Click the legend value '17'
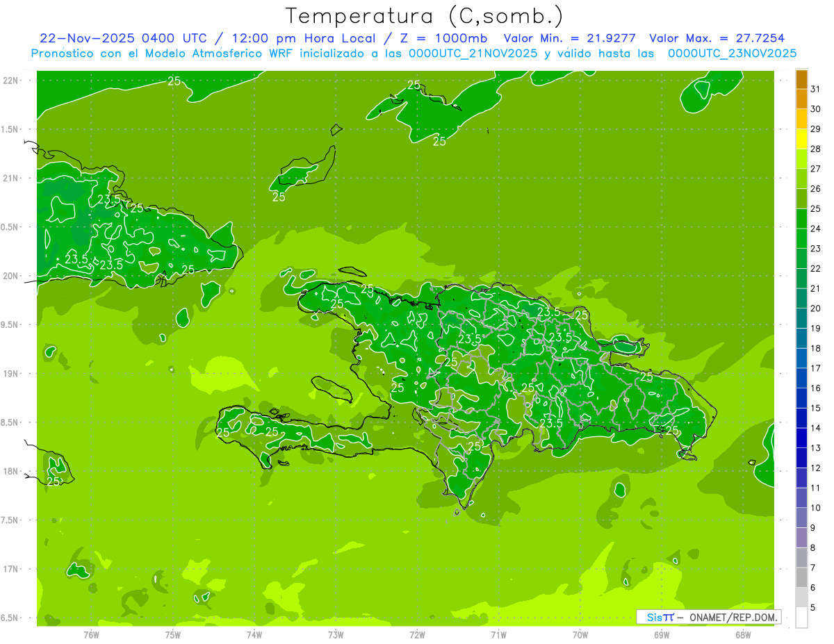Image resolution: width=834 pixels, height=644 pixels. pyautogui.click(x=816, y=368)
